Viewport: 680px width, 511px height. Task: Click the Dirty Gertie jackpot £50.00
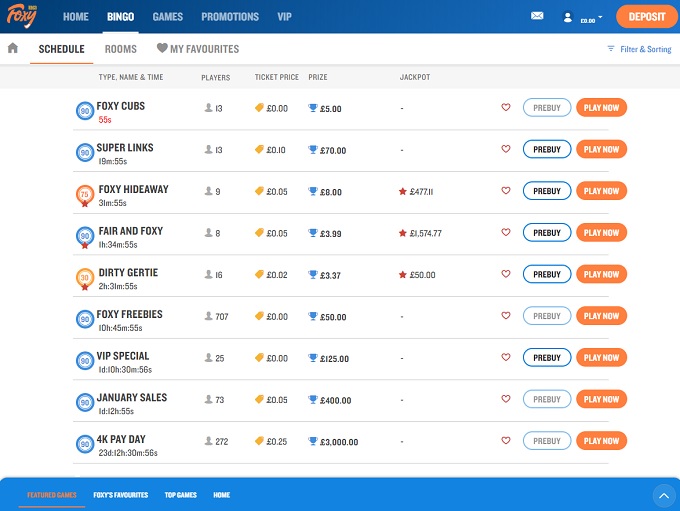click(x=417, y=275)
